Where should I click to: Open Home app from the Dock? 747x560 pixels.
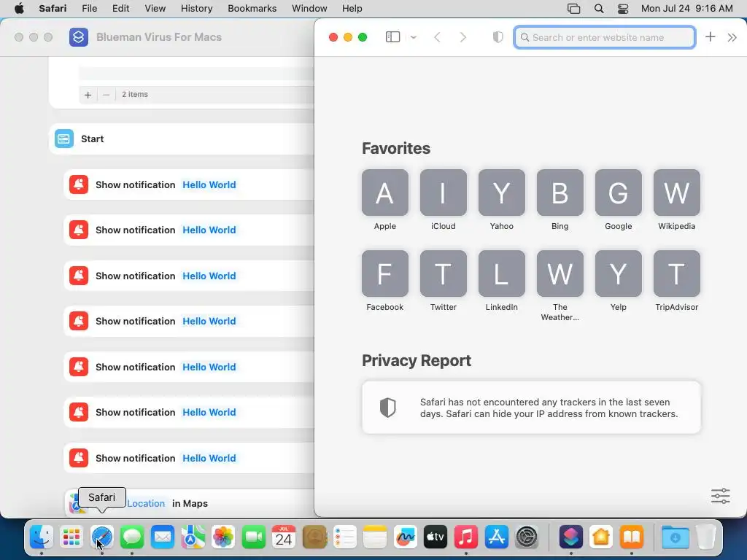click(x=601, y=537)
